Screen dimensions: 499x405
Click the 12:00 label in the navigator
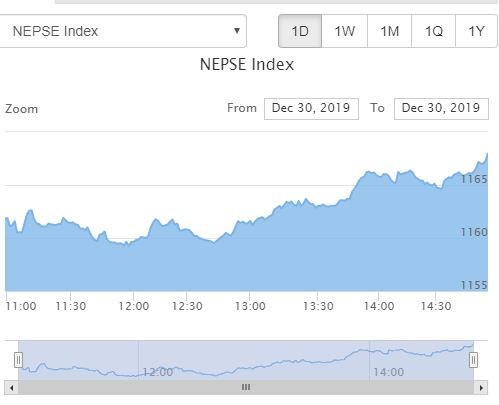pyautogui.click(x=158, y=372)
